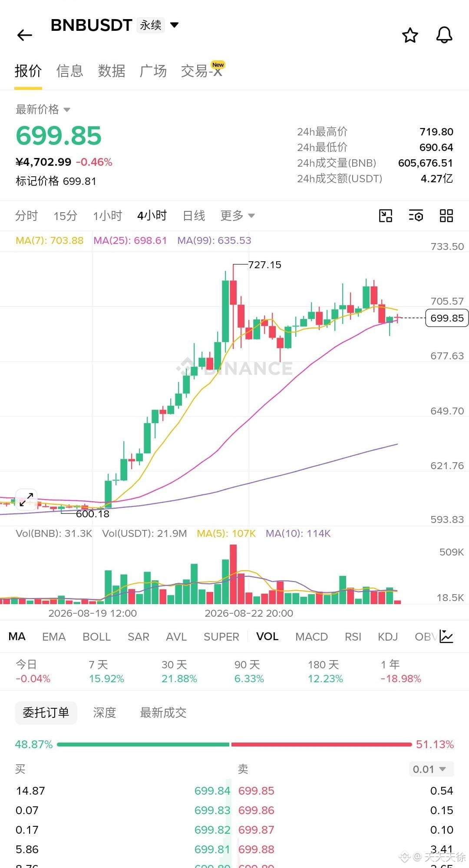The image size is (469, 868).
Task: Tap the 727.15 high candle label
Action: (x=264, y=264)
